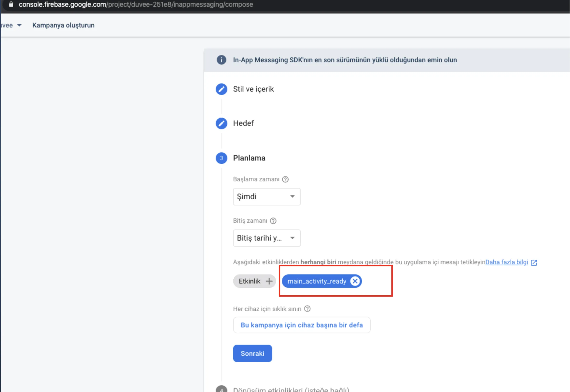Click help icon next to Başlama zamanı

click(285, 179)
